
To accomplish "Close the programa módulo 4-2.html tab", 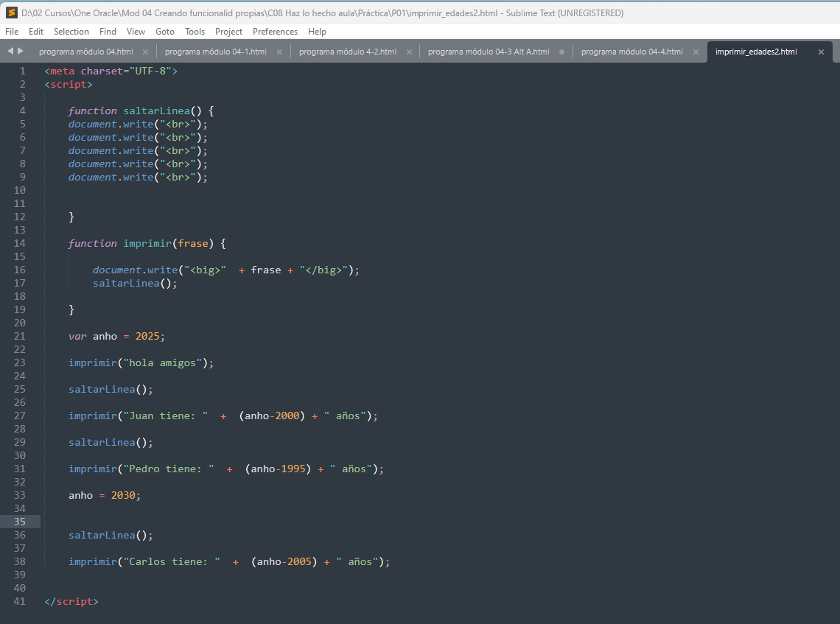I will point(409,52).
